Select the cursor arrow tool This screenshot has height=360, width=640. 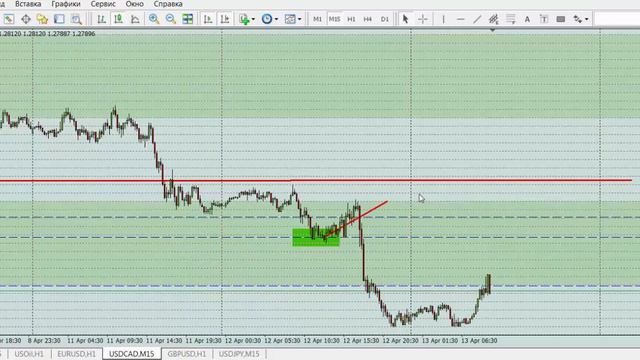(x=405, y=19)
